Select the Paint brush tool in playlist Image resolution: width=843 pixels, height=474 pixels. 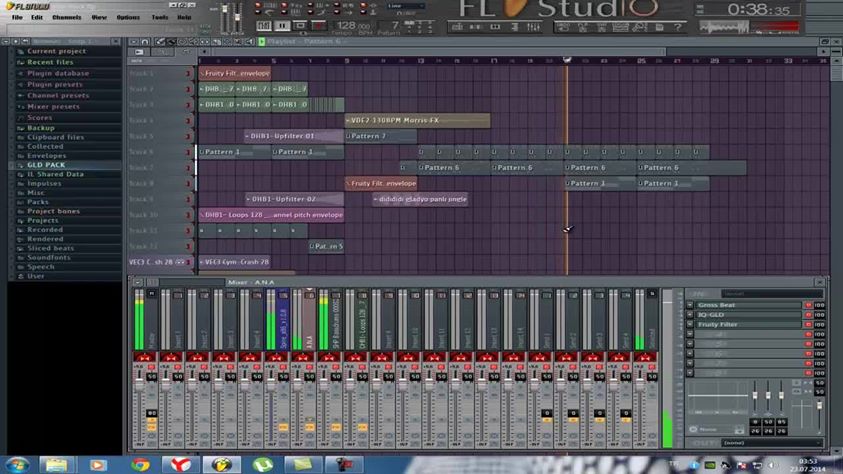pos(171,41)
